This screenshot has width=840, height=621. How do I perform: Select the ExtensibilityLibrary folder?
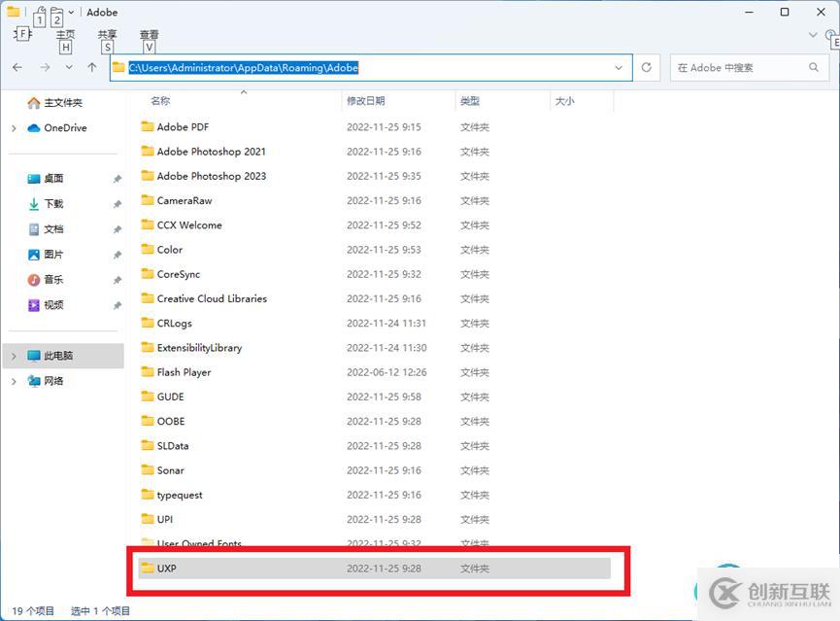click(199, 348)
